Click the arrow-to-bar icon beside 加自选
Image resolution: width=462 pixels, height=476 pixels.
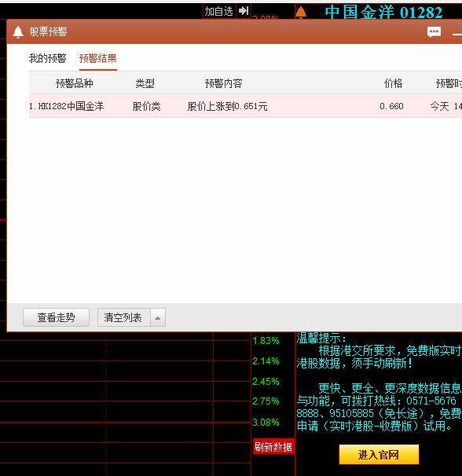tap(244, 11)
